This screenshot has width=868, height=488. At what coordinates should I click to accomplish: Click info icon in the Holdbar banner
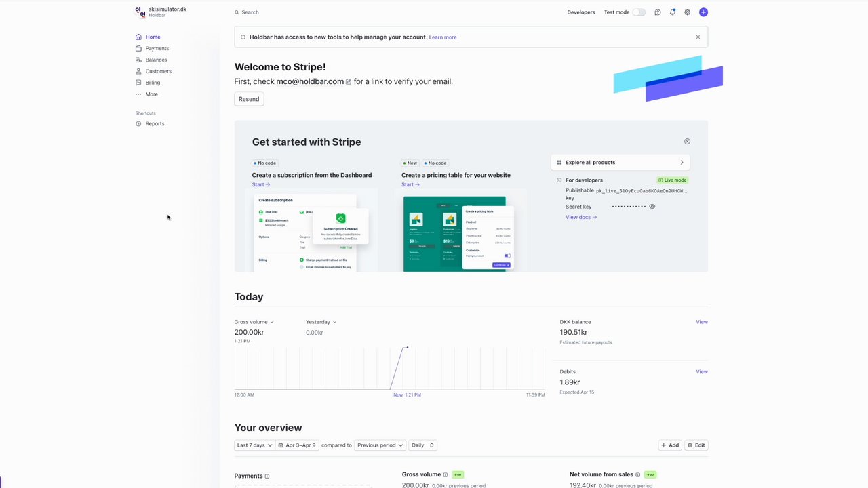243,37
